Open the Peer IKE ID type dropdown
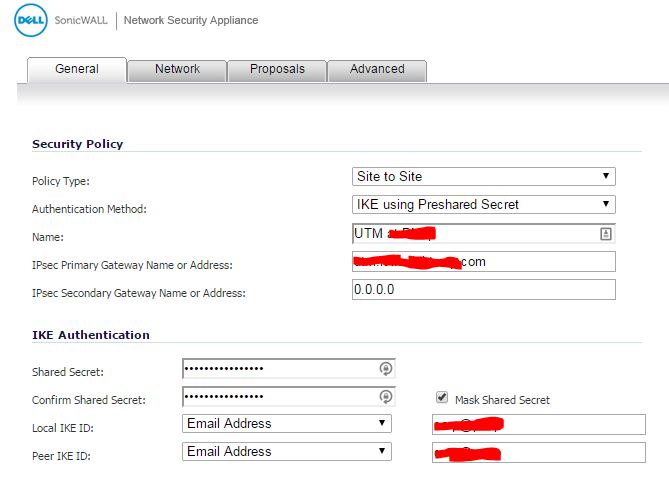The image size is (669, 482). click(x=287, y=451)
